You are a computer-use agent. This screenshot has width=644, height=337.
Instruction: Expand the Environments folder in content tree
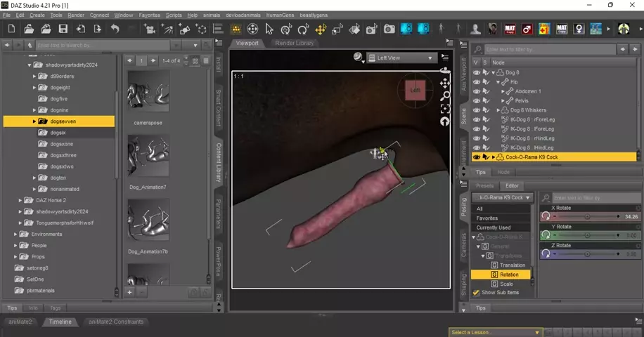pos(16,234)
